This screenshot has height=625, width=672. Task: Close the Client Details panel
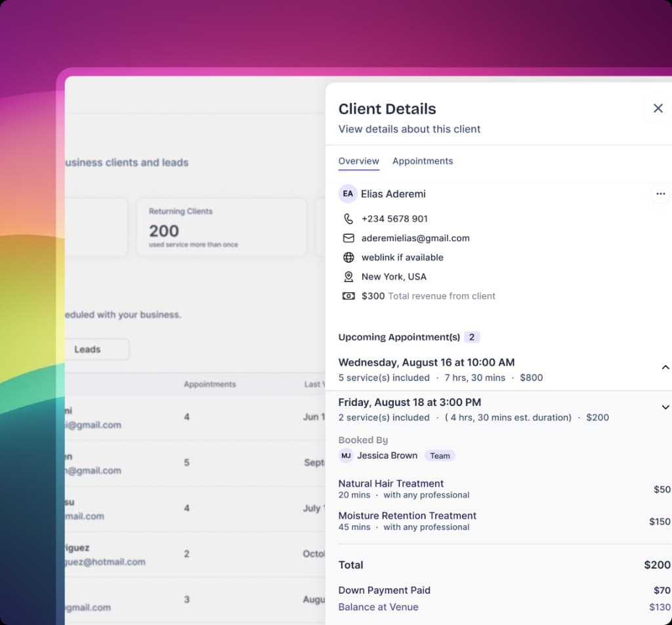pos(658,108)
